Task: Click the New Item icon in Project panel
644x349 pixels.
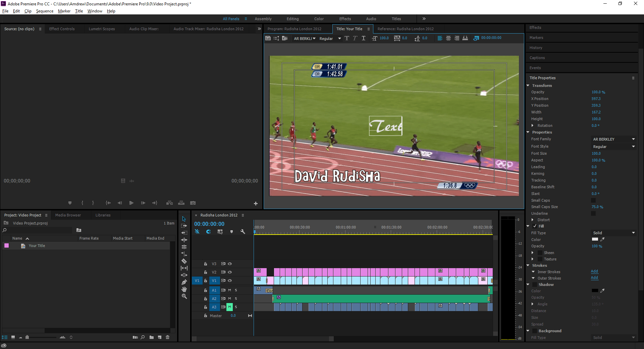Action: [160, 337]
